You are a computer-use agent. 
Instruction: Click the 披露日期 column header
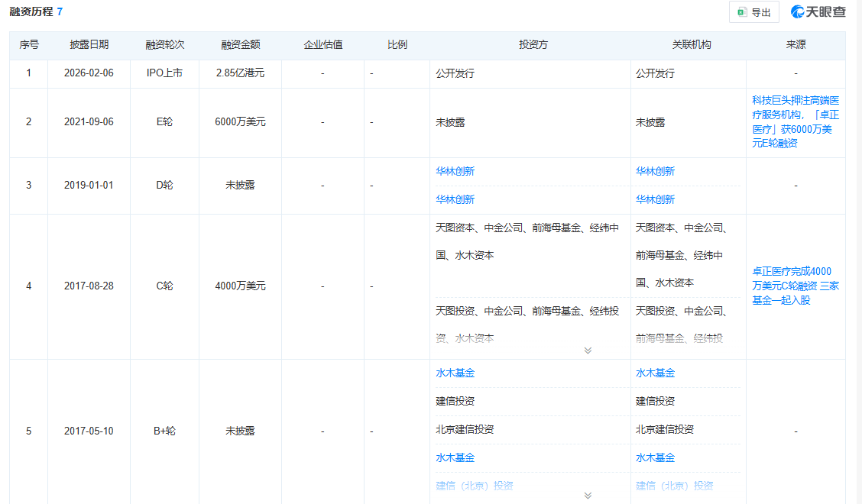89,45
